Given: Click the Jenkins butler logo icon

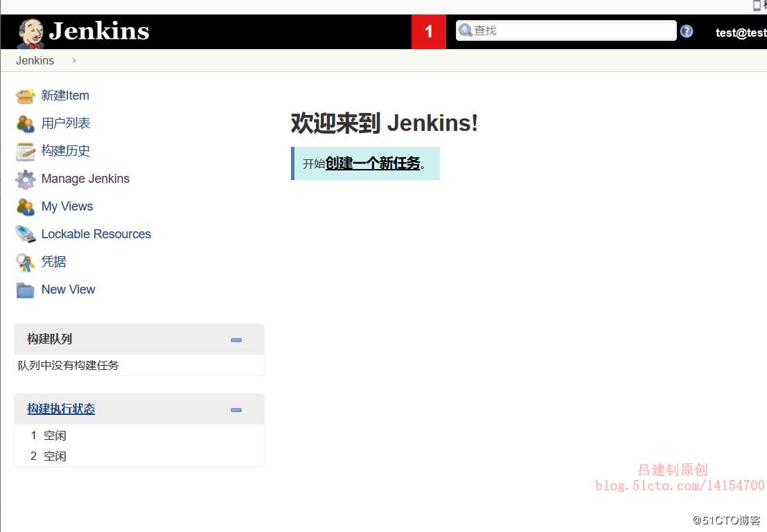Looking at the screenshot, I should (30, 33).
